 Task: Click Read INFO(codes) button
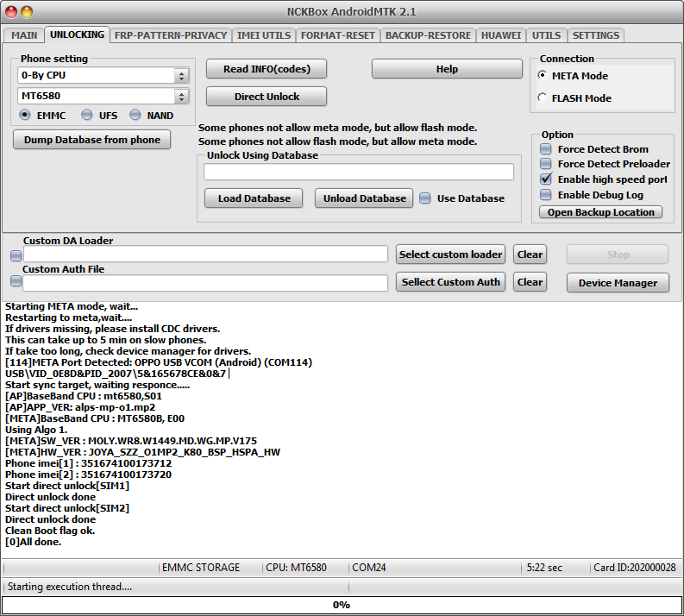click(x=267, y=69)
